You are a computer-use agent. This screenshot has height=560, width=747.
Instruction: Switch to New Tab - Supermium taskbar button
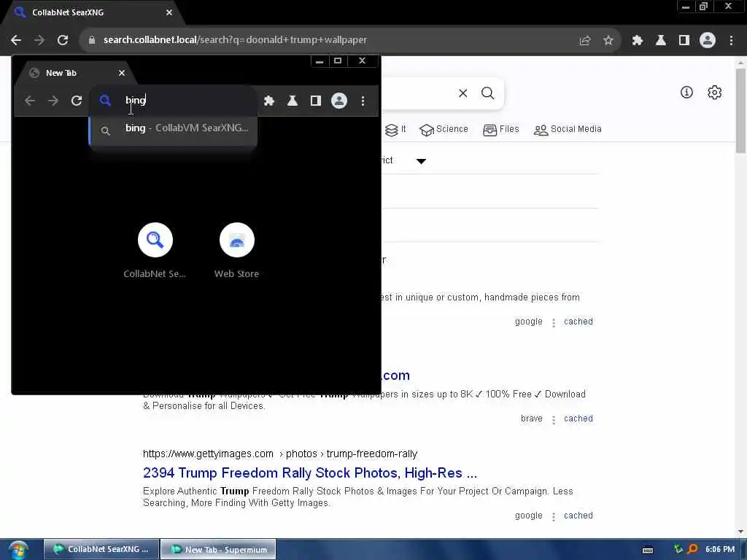[x=218, y=550]
